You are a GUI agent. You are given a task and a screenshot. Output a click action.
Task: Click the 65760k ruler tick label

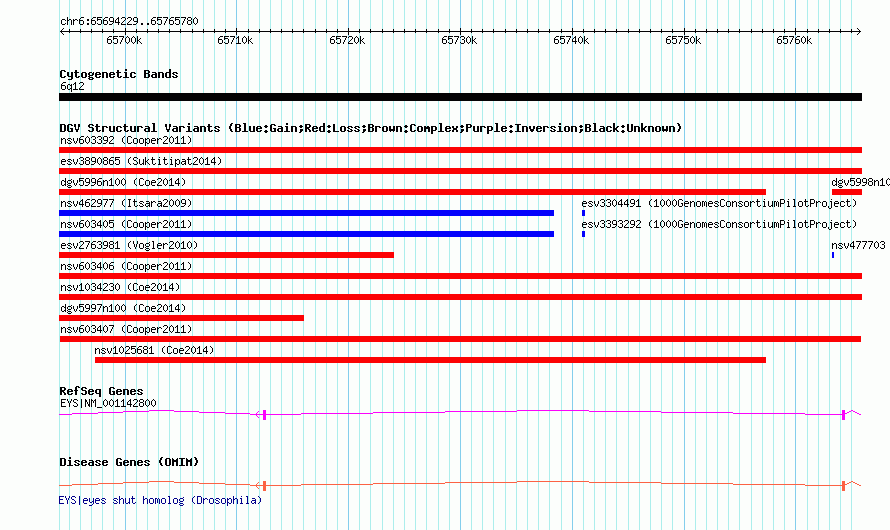click(794, 40)
